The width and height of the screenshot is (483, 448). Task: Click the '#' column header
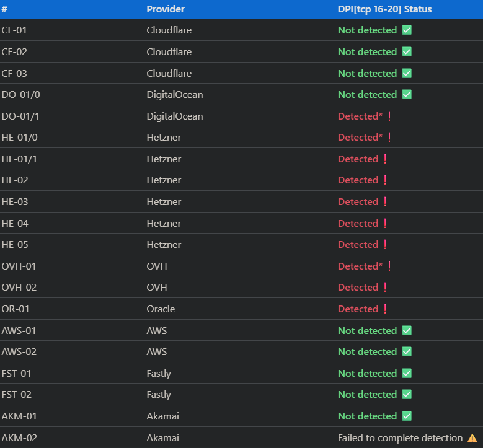coord(4,9)
